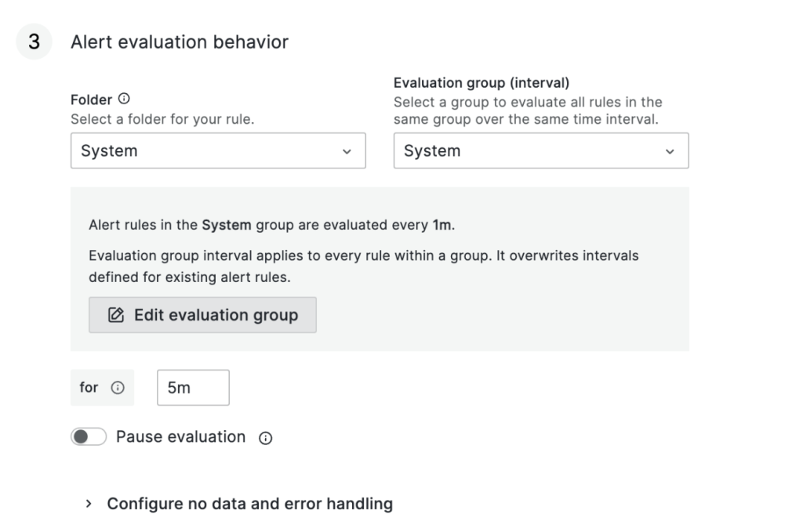Click the info icon next to Folder label

click(124, 100)
